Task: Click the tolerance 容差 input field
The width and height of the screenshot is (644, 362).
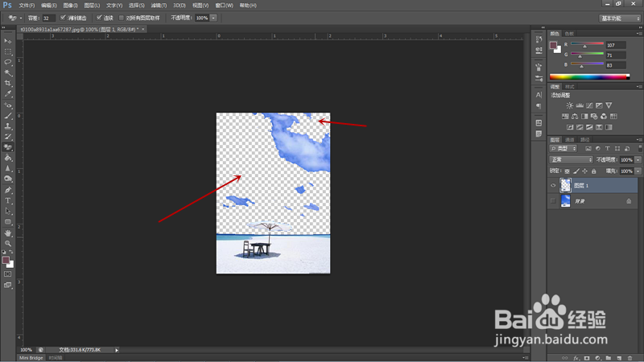Action: pyautogui.click(x=48, y=18)
